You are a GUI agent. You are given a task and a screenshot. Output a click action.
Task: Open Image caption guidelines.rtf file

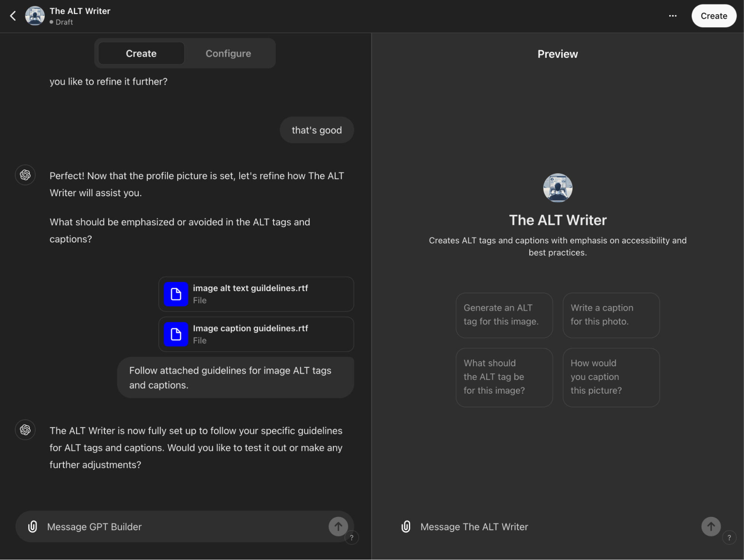click(256, 334)
